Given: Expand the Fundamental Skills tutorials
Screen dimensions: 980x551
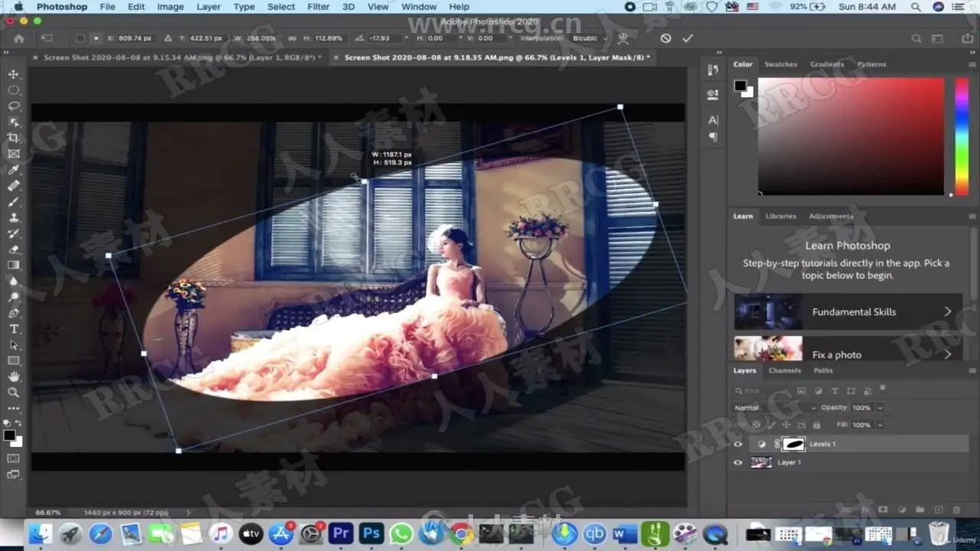Looking at the screenshot, I should tap(848, 311).
